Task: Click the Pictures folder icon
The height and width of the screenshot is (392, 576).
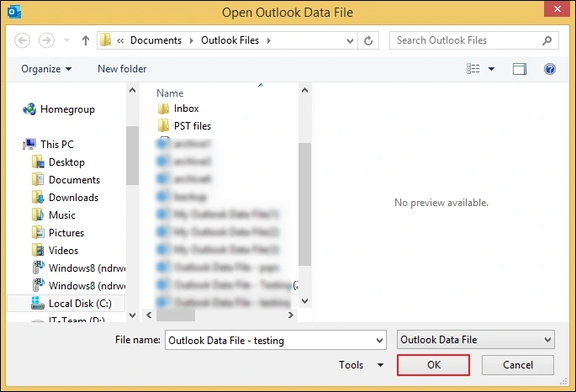Action: point(38,232)
